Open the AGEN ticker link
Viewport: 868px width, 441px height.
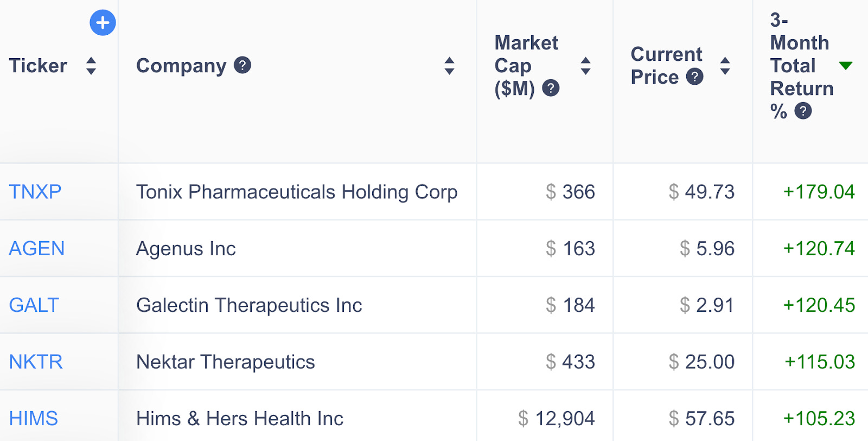click(37, 249)
